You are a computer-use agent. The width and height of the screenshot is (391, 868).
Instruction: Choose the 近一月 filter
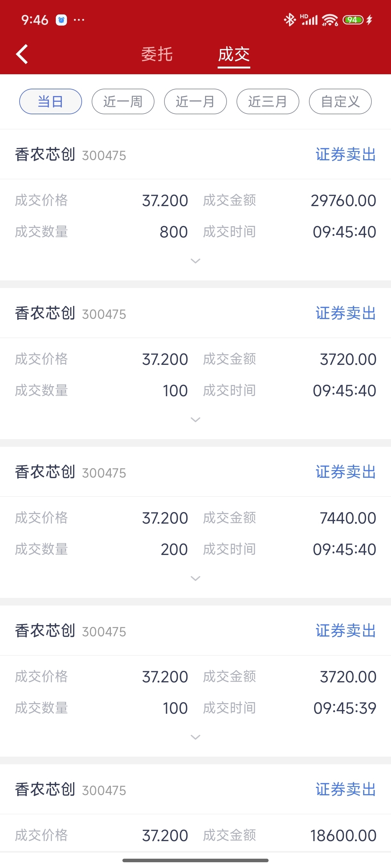[195, 101]
